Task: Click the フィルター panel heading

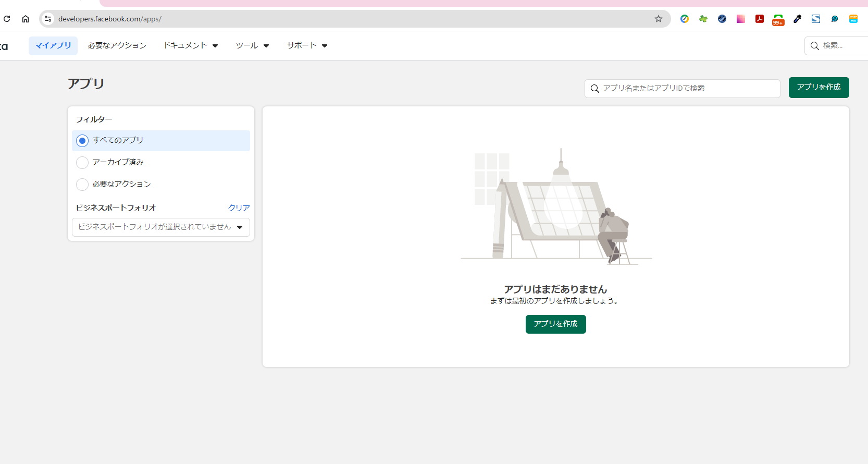Action: 94,119
